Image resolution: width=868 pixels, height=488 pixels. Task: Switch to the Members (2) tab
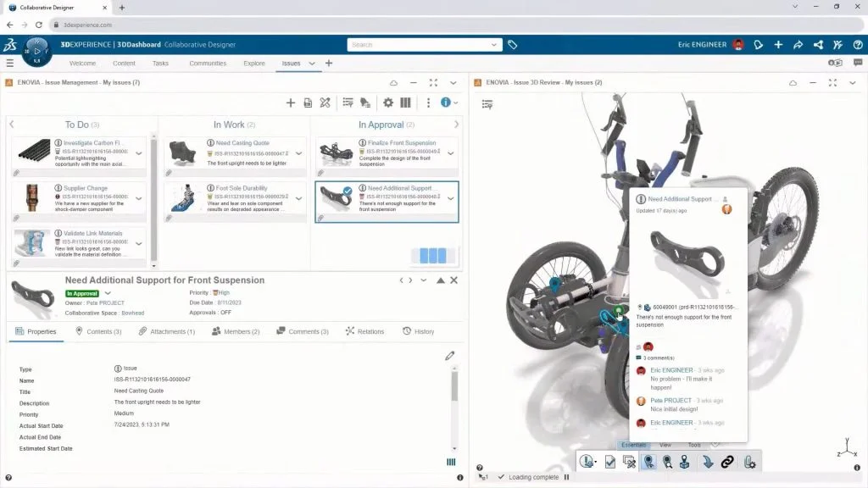[x=236, y=331]
